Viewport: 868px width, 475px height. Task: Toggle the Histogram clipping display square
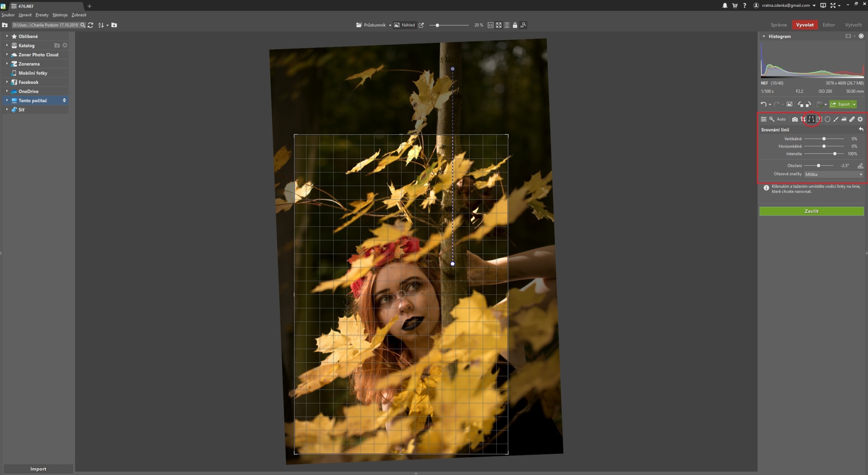848,36
